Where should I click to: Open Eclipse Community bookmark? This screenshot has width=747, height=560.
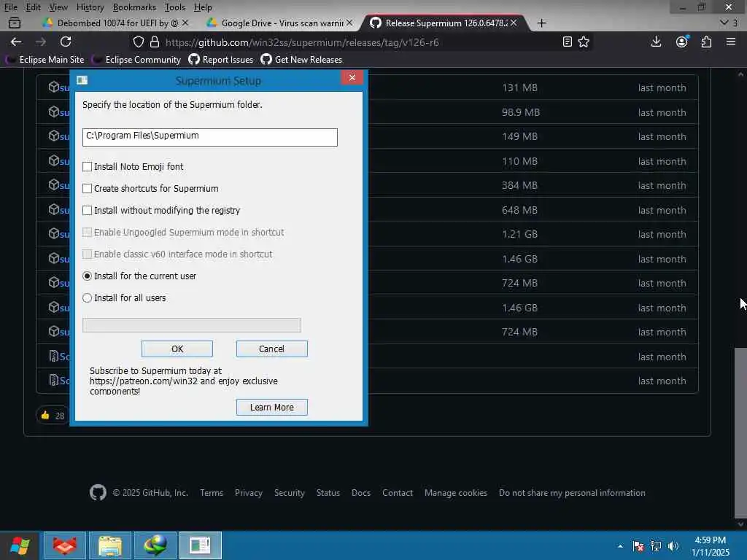click(x=136, y=60)
